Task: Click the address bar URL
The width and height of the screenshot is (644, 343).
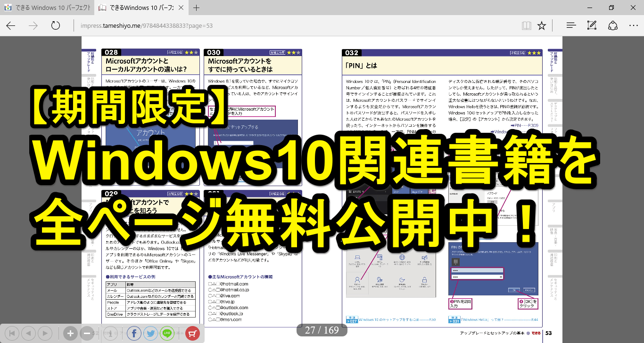Action: 147,25
